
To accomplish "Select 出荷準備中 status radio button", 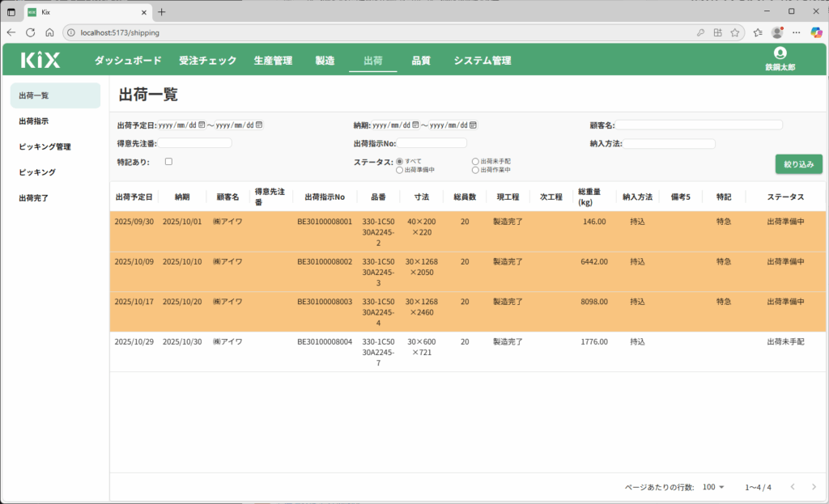I will tap(400, 170).
